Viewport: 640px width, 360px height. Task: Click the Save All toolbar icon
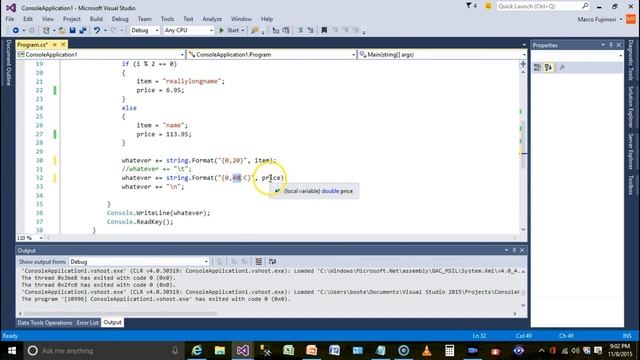coord(83,30)
